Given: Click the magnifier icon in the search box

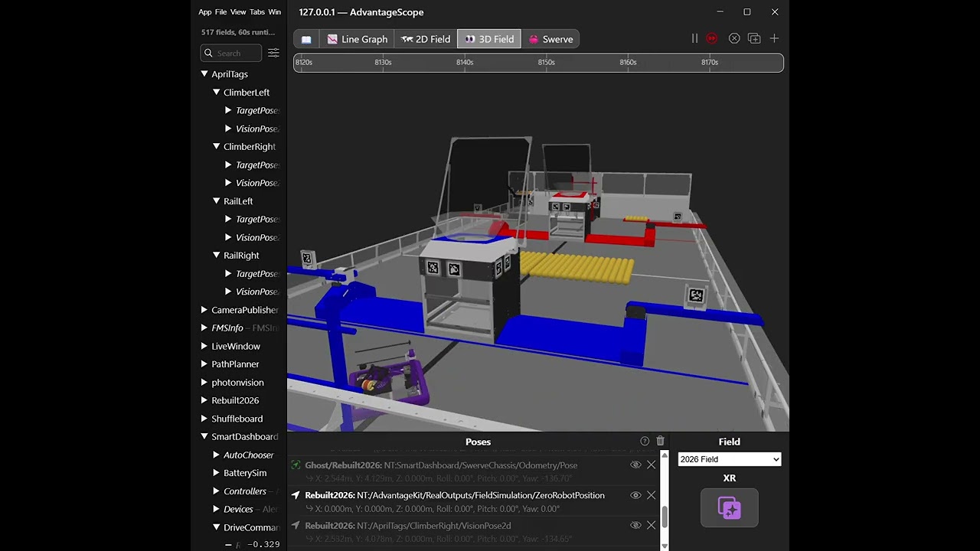Looking at the screenshot, I should (208, 53).
